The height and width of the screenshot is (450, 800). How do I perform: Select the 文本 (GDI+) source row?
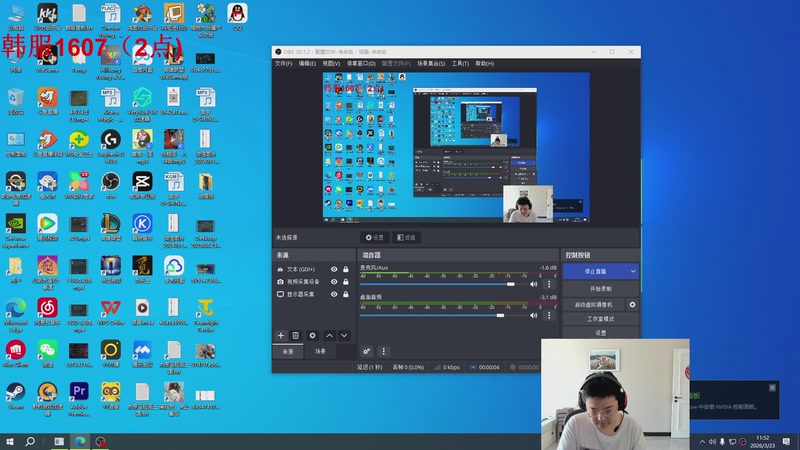(x=313, y=269)
